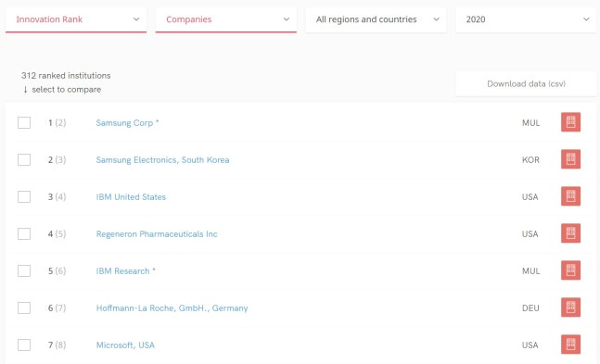The image size is (600, 364).
Task: Click the red building icon for Hoffmann-La Roche
Action: (x=570, y=308)
